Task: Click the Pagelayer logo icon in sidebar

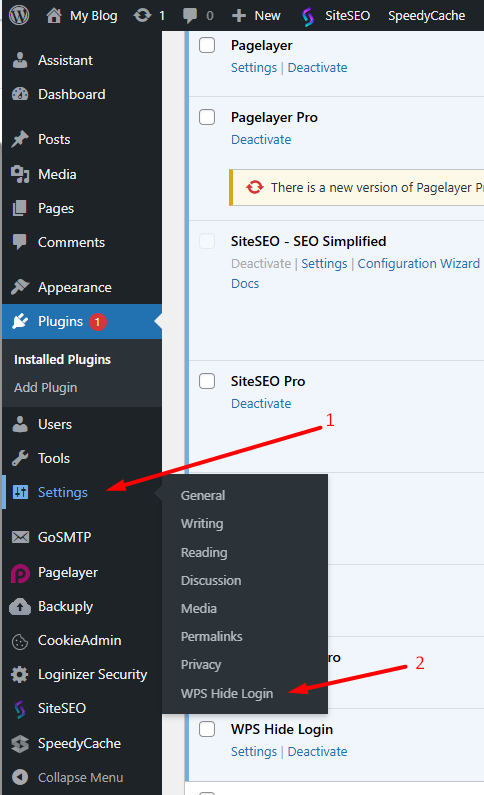Action: coord(20,573)
